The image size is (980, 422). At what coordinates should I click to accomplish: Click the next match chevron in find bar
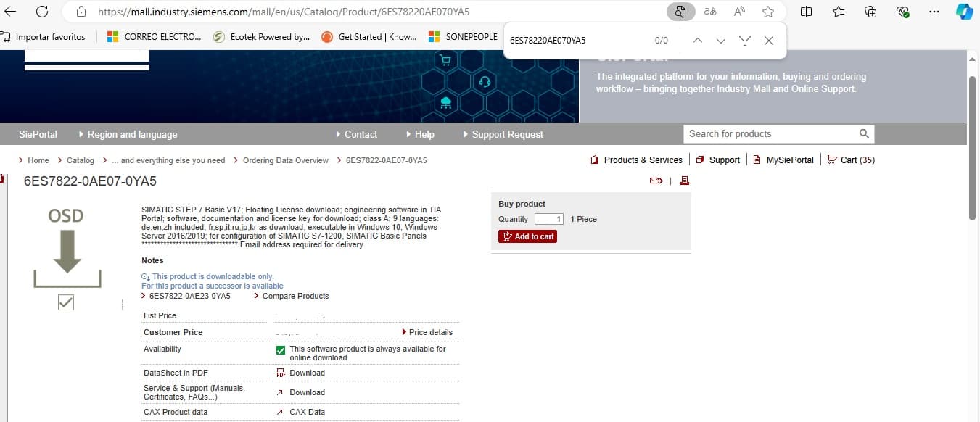tap(720, 41)
